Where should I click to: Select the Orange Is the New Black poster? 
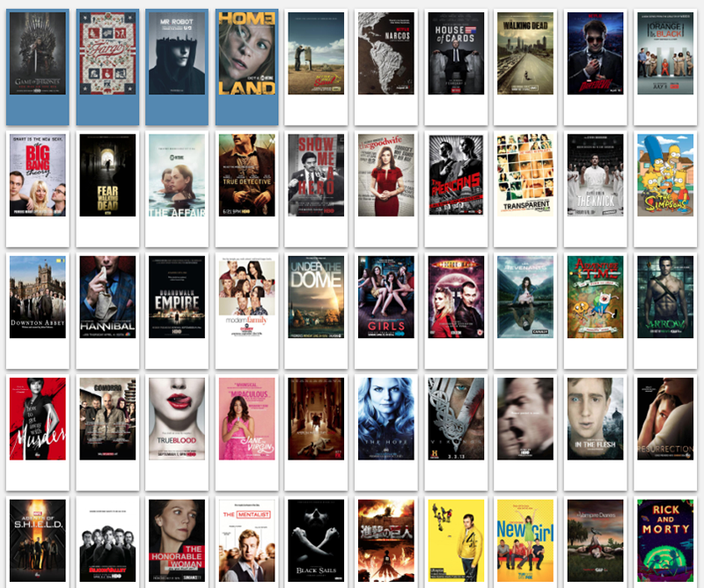[665, 54]
